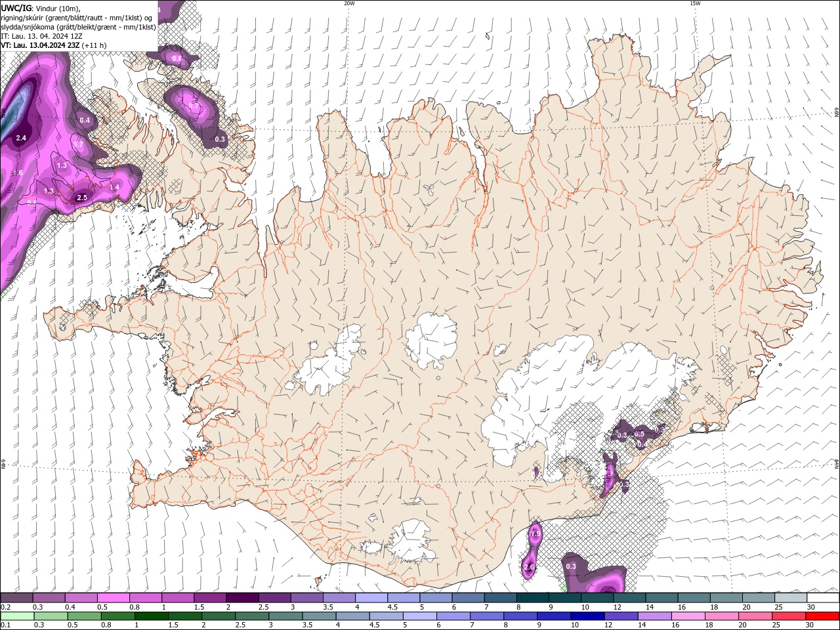Click the UWC/IG Vindur (10m) title text
This screenshot has height=630, width=840.
(40, 8)
